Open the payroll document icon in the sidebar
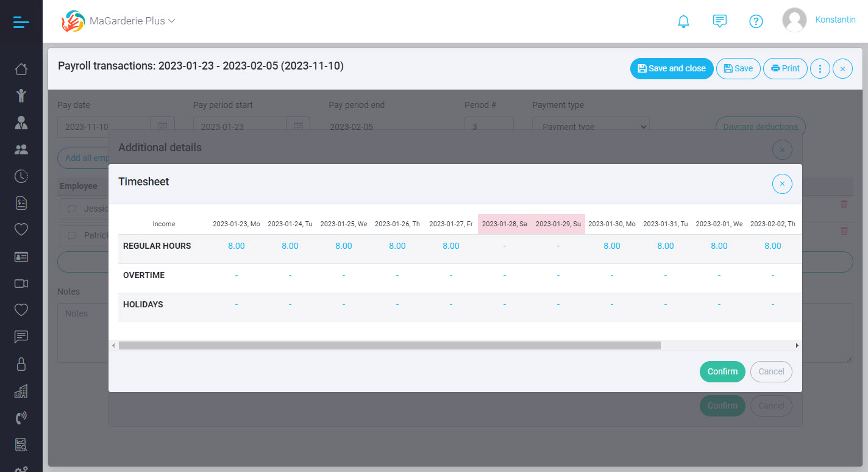Viewport: 868px width, 472px height. pos(21,202)
